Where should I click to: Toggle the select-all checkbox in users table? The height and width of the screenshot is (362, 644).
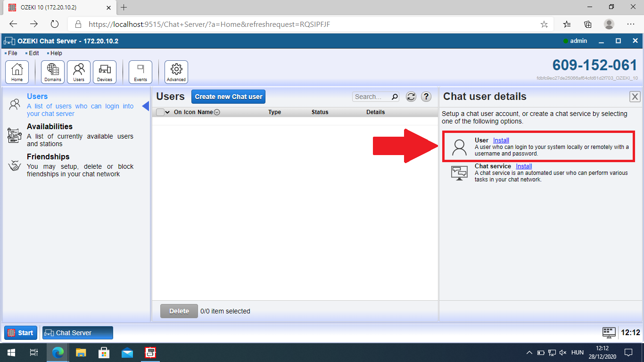160,112
